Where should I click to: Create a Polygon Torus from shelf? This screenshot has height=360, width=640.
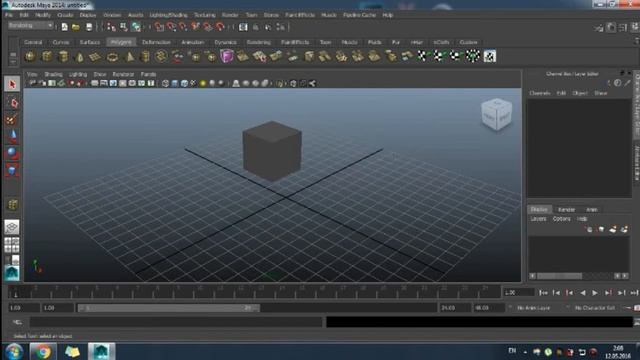click(112, 56)
